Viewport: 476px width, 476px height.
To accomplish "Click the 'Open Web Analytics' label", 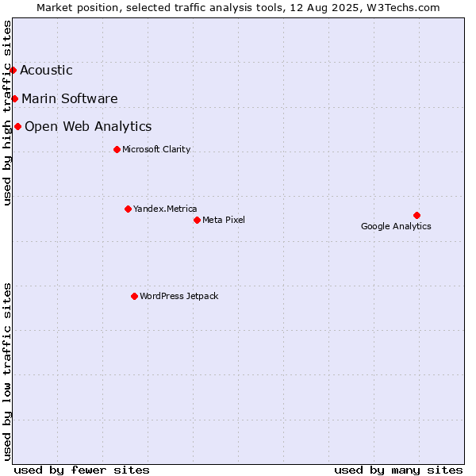I will click(88, 127).
